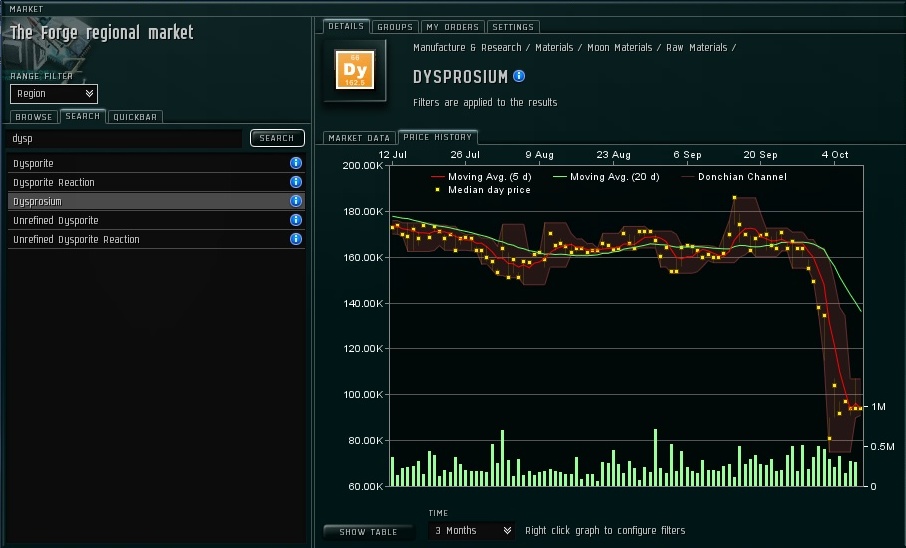906x548 pixels.
Task: Open Moon Materials breadcrumb
Action: click(x=619, y=47)
